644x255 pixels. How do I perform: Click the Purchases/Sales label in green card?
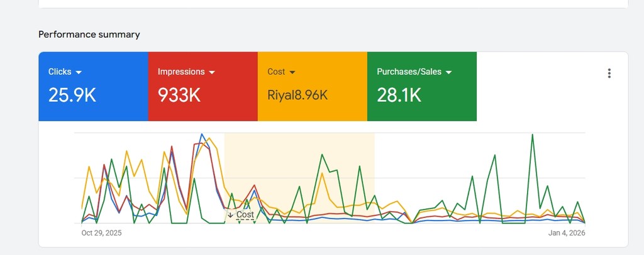[x=409, y=72]
